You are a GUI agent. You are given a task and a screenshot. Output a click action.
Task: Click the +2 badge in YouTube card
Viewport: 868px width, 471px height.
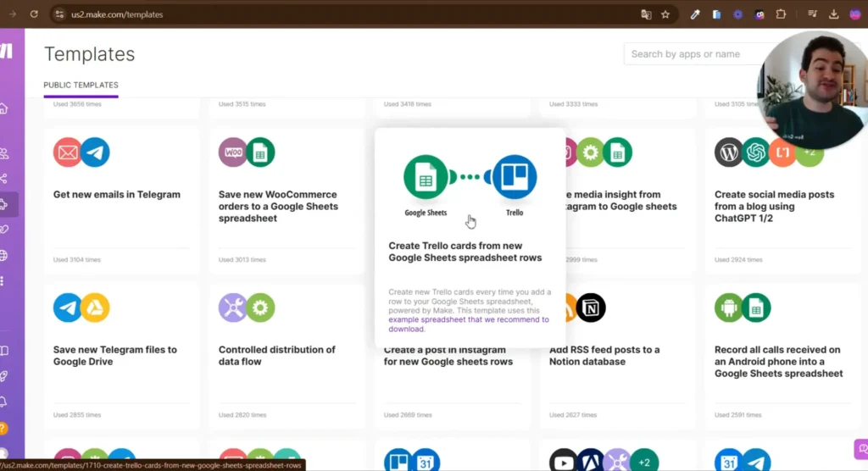644,462
